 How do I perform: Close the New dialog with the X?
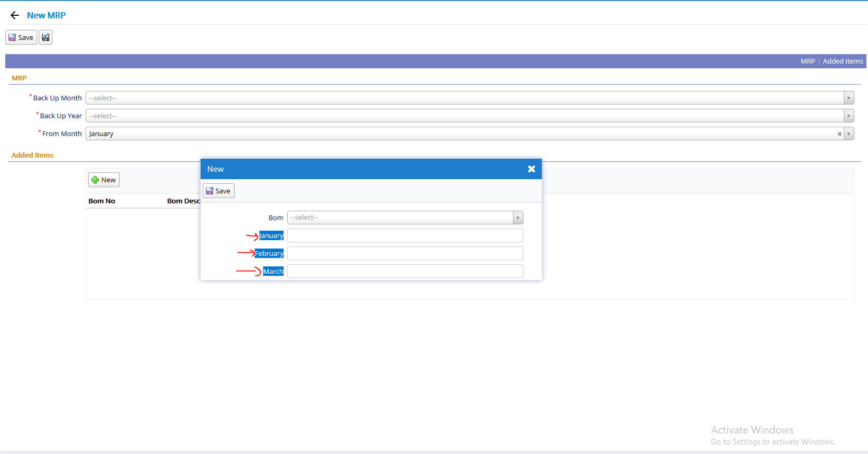(x=531, y=169)
